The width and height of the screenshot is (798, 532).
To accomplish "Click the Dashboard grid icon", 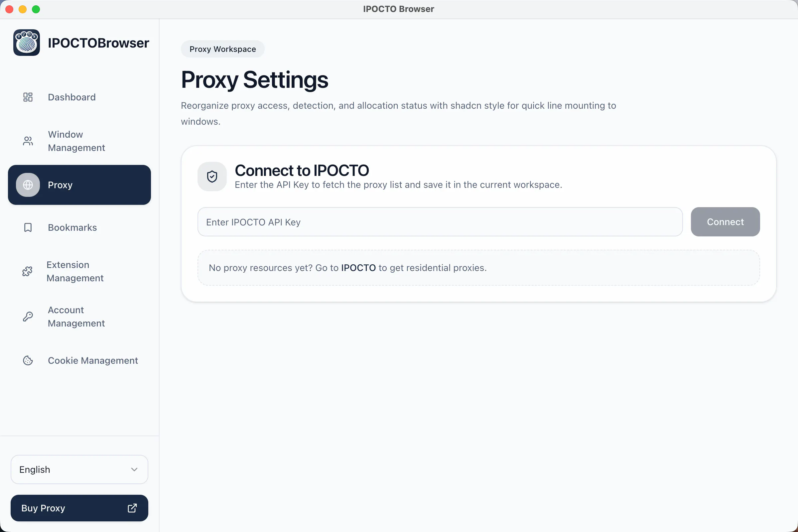I will [28, 97].
